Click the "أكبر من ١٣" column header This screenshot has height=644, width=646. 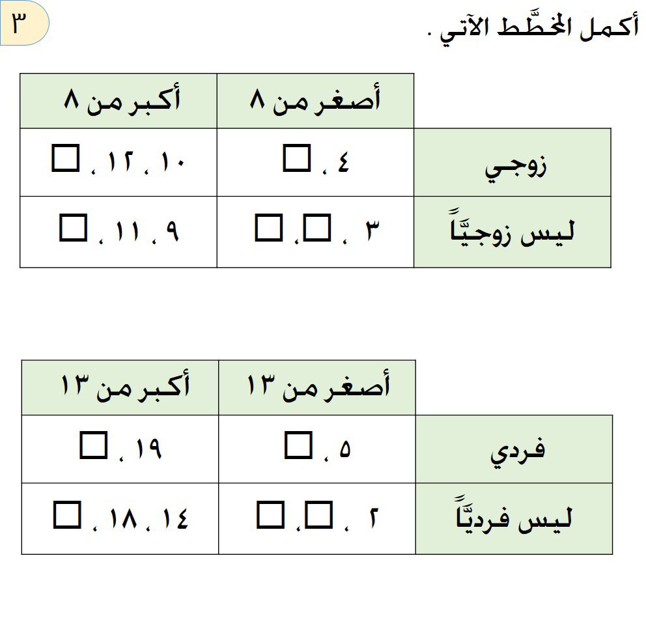click(x=120, y=387)
